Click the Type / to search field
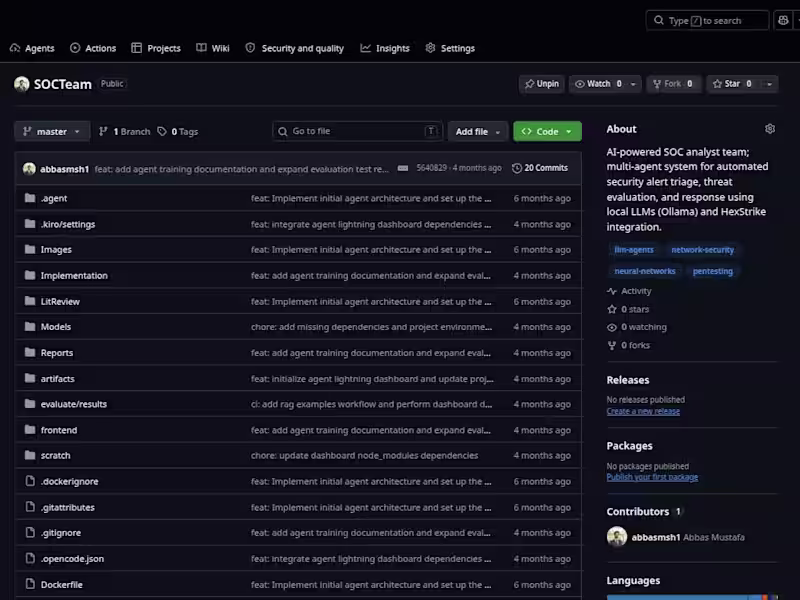The height and width of the screenshot is (600, 800). (707, 20)
